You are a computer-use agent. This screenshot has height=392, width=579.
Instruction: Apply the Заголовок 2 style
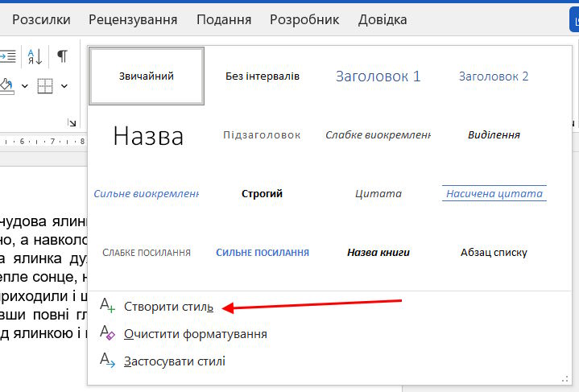click(494, 76)
